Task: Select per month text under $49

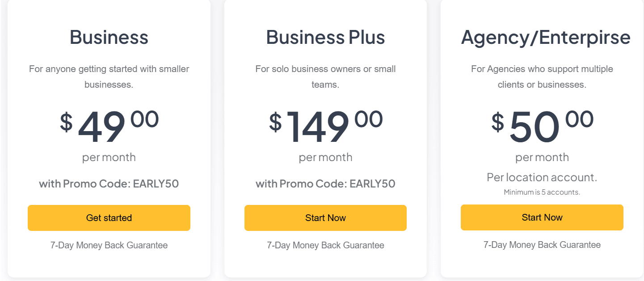Action: [x=109, y=157]
